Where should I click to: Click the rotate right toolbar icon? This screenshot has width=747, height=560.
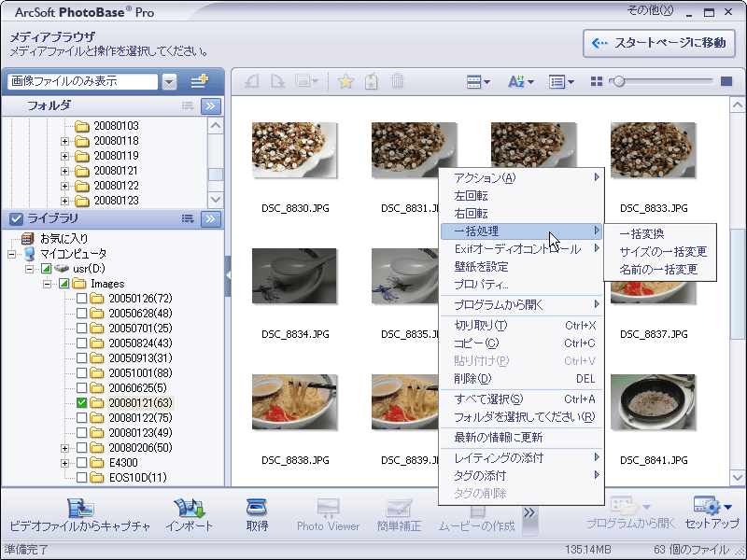[277, 81]
